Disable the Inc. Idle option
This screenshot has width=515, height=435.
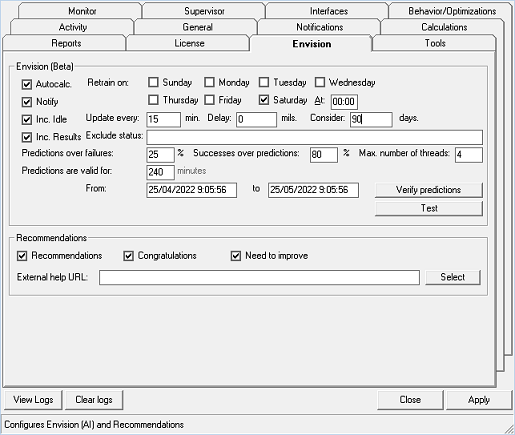[x=27, y=119]
